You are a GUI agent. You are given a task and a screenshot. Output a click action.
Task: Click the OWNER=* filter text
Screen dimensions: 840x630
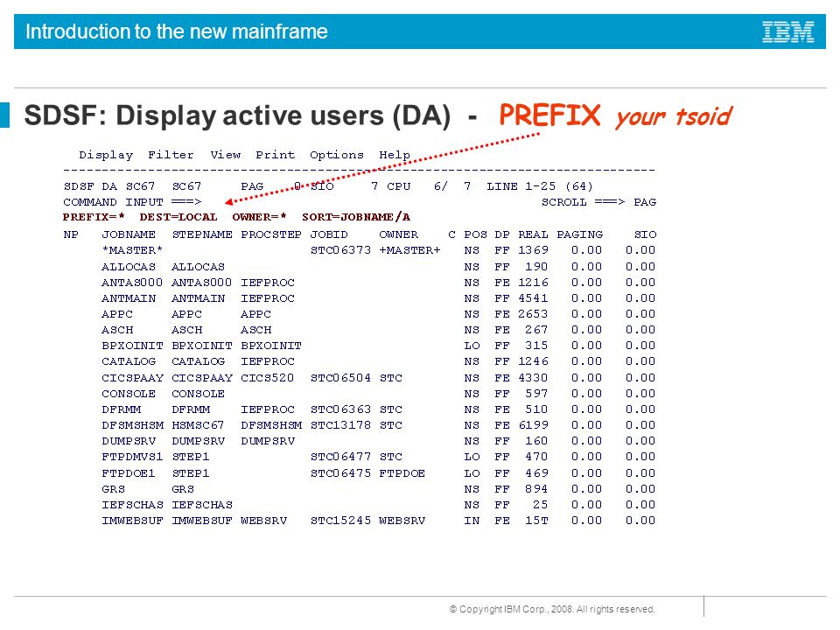pos(259,218)
